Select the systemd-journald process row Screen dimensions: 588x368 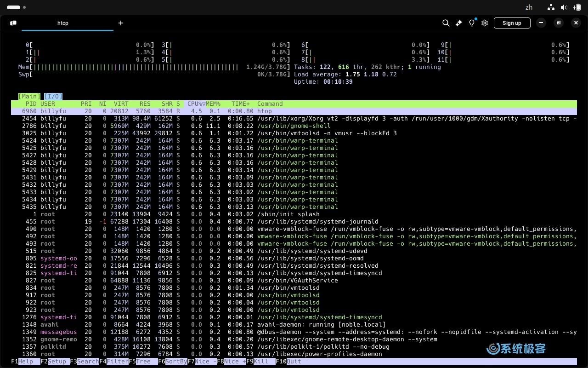[294, 222]
